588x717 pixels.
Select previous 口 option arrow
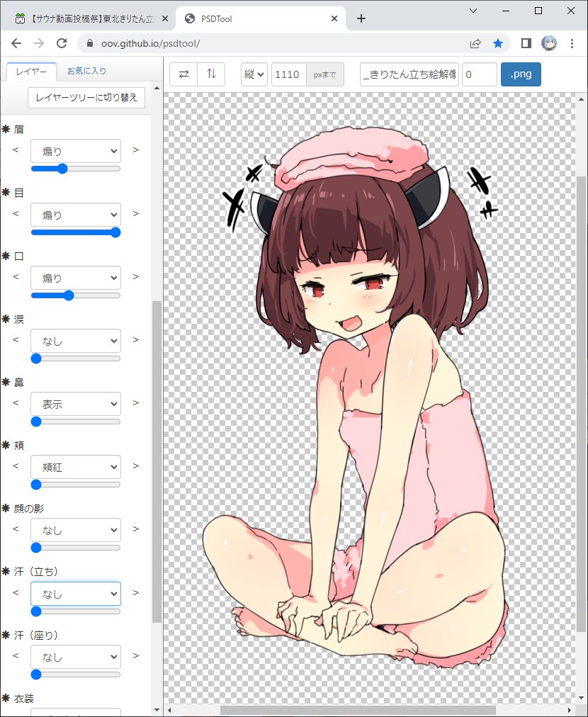16,276
